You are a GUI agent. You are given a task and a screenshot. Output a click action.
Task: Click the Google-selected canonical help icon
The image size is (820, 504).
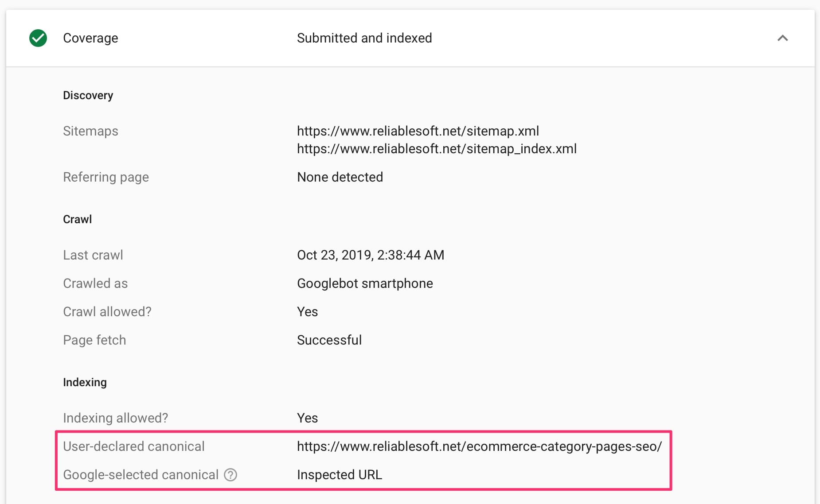[x=230, y=475]
